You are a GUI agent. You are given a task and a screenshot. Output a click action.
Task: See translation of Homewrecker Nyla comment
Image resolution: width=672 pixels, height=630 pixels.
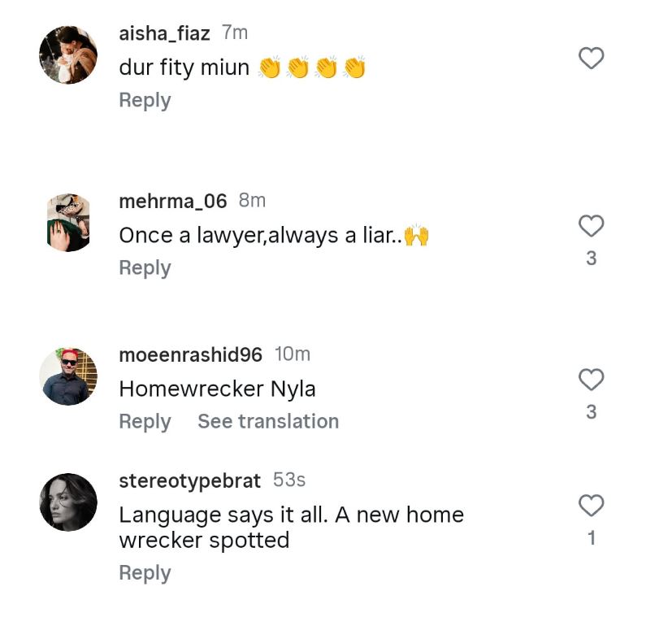(x=268, y=422)
